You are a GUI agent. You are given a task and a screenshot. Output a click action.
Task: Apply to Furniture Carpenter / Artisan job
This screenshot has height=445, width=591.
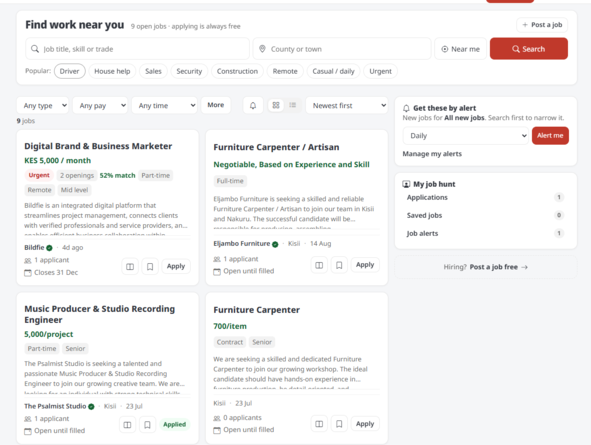pos(365,265)
